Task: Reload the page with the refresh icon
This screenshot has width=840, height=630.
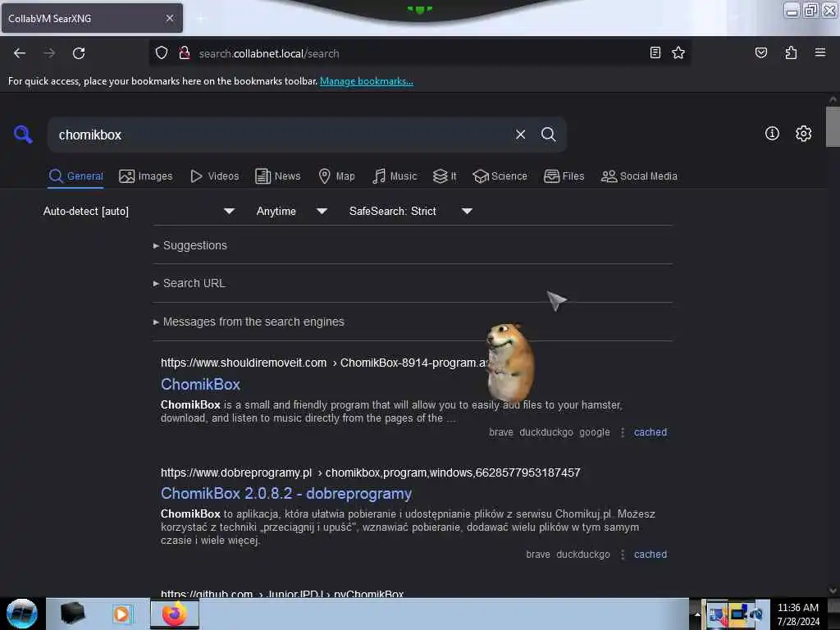Action: click(x=79, y=53)
